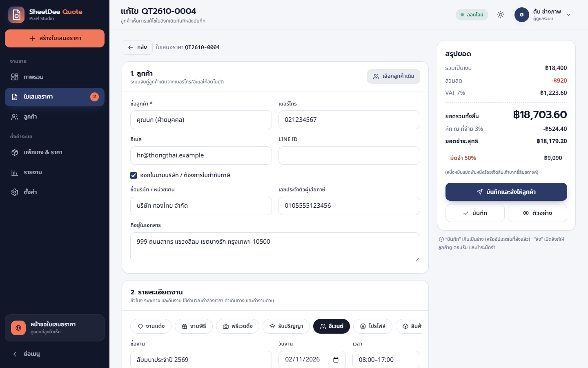The width and height of the screenshot is (588, 368).
Task: Select the พรีเวดดิ้ง job type
Action: pyautogui.click(x=238, y=326)
